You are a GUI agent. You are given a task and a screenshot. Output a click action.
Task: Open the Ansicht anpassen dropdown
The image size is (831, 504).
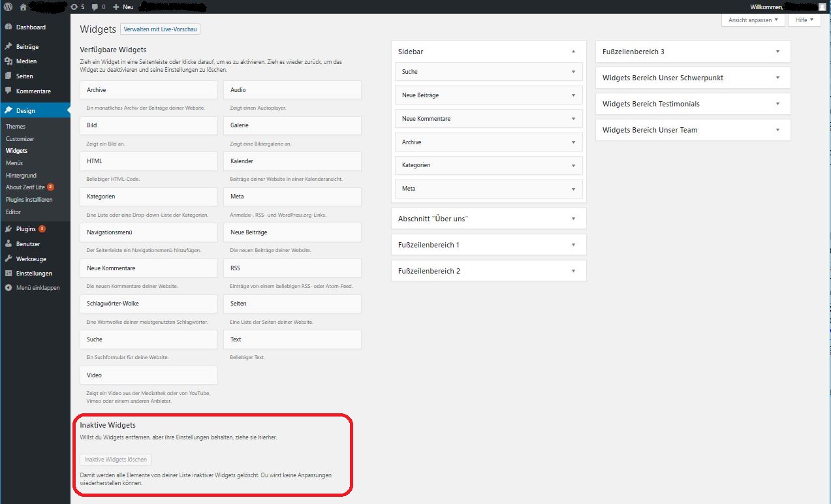(x=753, y=20)
